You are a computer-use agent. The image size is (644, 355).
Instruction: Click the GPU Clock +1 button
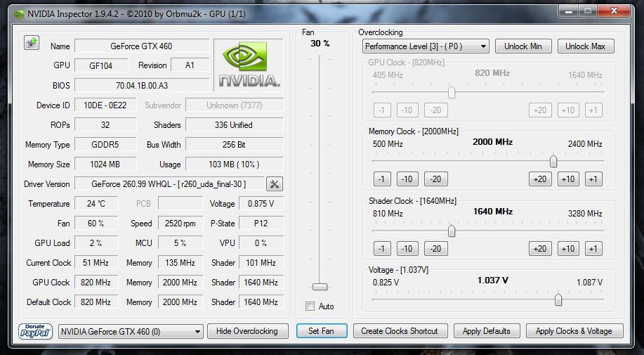593,110
